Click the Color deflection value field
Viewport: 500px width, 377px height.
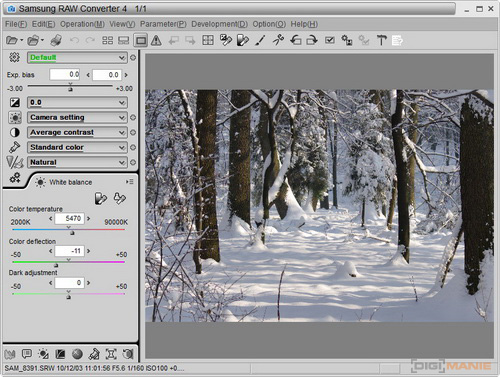[x=69, y=251]
